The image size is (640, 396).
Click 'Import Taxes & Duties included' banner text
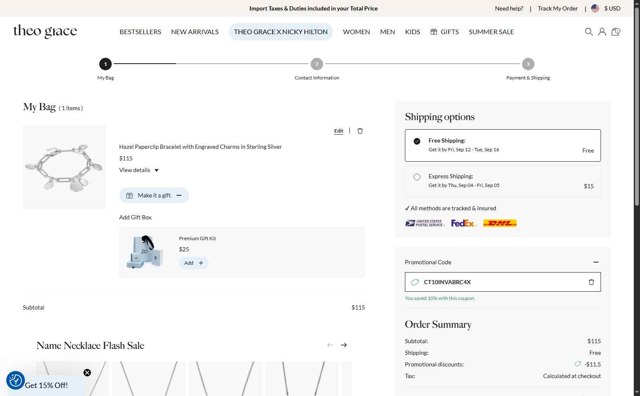[313, 8]
